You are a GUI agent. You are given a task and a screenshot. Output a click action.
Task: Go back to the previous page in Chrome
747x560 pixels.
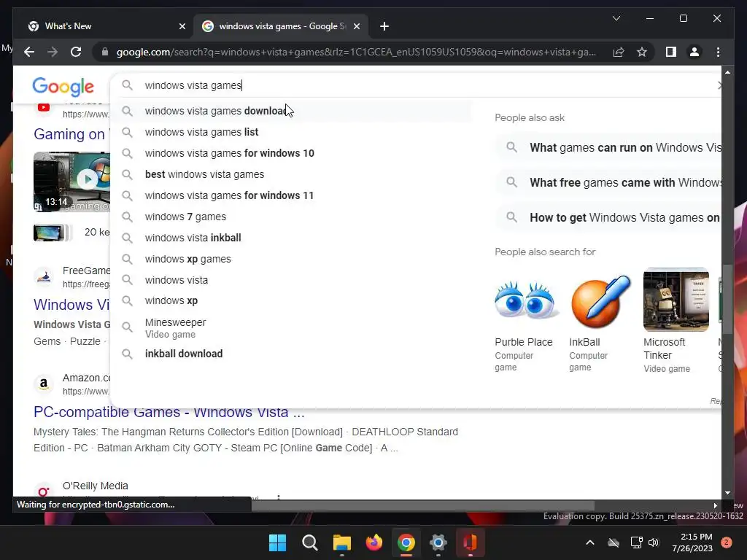29,52
